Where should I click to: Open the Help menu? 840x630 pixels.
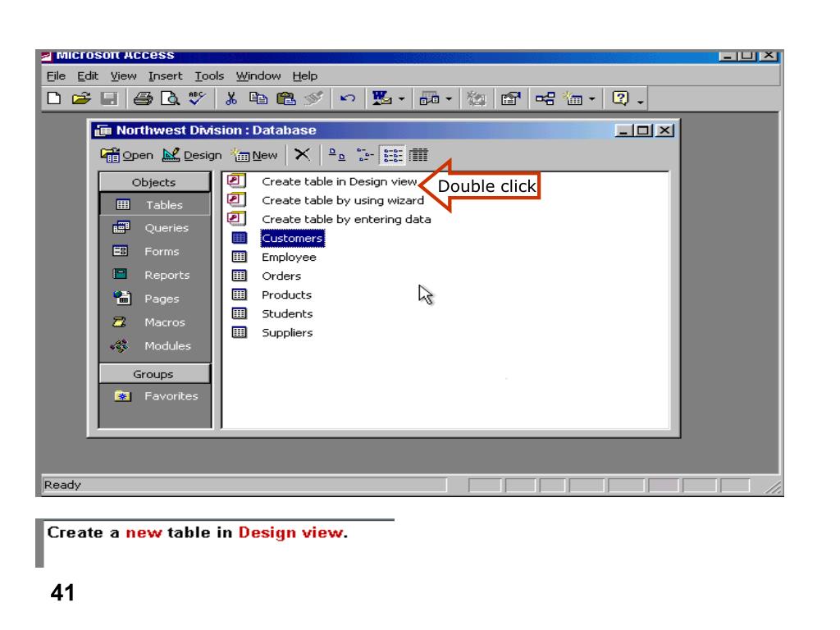pos(305,76)
